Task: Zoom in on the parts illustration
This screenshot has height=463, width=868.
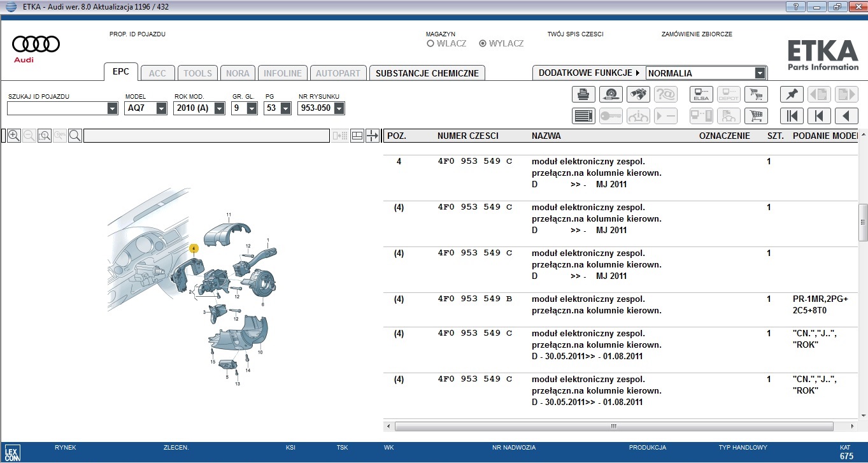Action: click(13, 136)
